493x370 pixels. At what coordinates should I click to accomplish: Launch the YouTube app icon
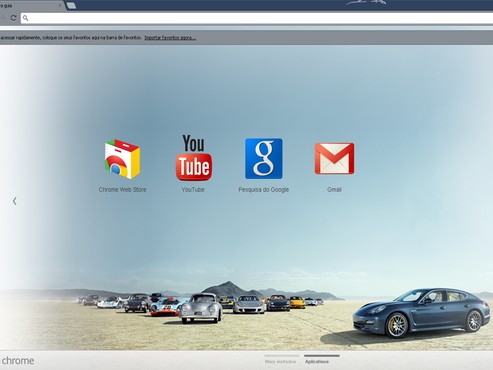click(194, 157)
